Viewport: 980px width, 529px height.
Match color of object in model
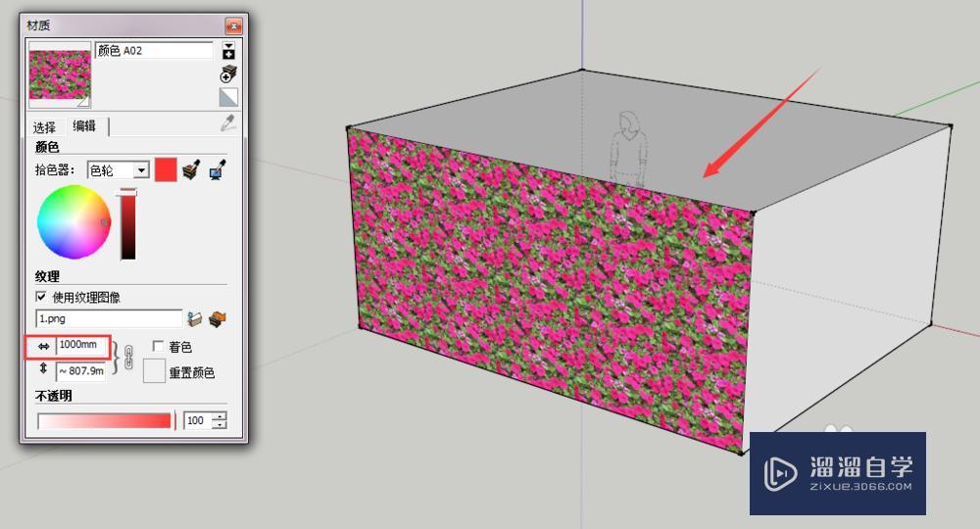(x=191, y=169)
